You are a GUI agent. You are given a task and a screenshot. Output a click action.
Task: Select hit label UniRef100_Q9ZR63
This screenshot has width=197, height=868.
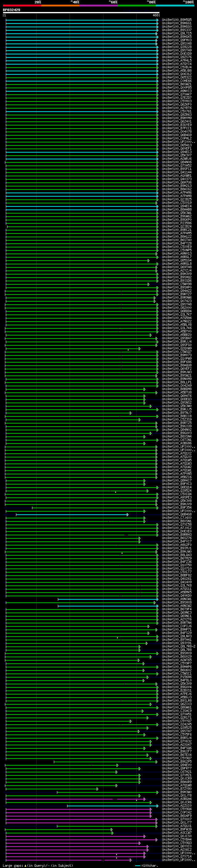[x=177, y=115]
